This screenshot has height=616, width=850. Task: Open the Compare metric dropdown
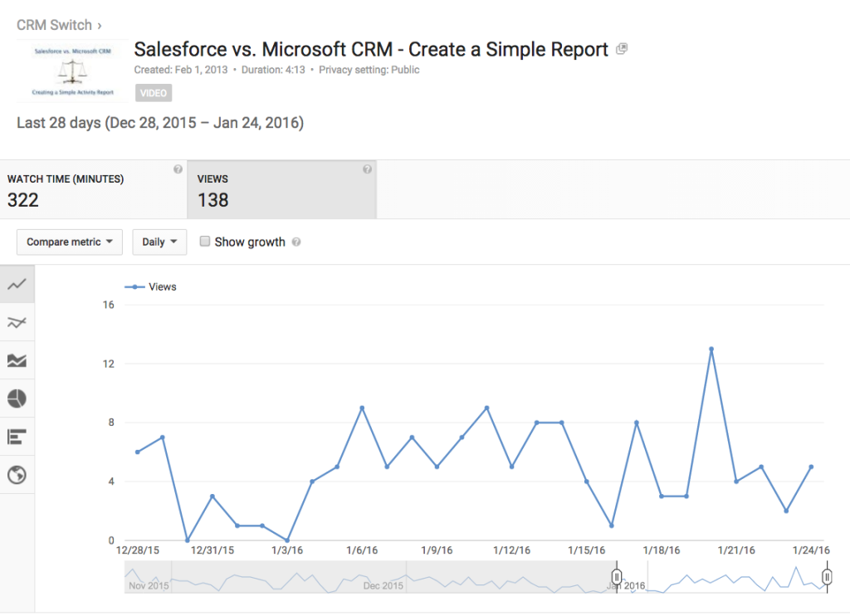pyautogui.click(x=70, y=242)
